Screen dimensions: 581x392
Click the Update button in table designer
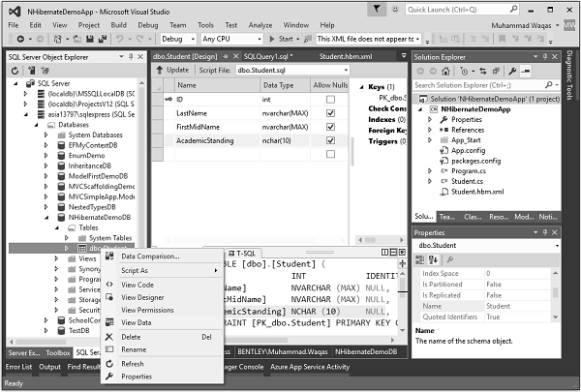point(172,70)
